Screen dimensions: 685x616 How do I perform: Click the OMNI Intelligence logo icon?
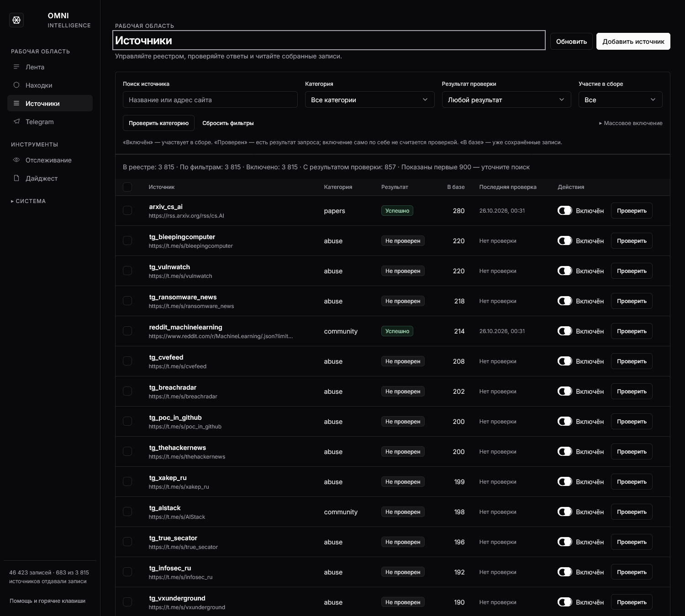pos(16,20)
